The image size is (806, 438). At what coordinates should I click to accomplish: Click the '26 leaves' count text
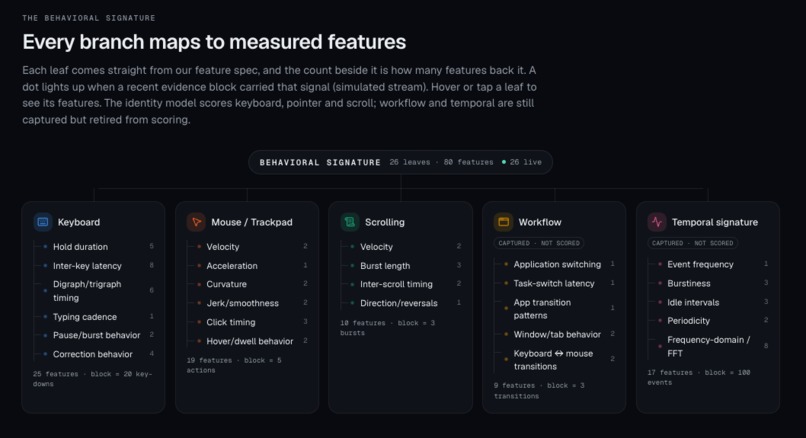click(410, 162)
